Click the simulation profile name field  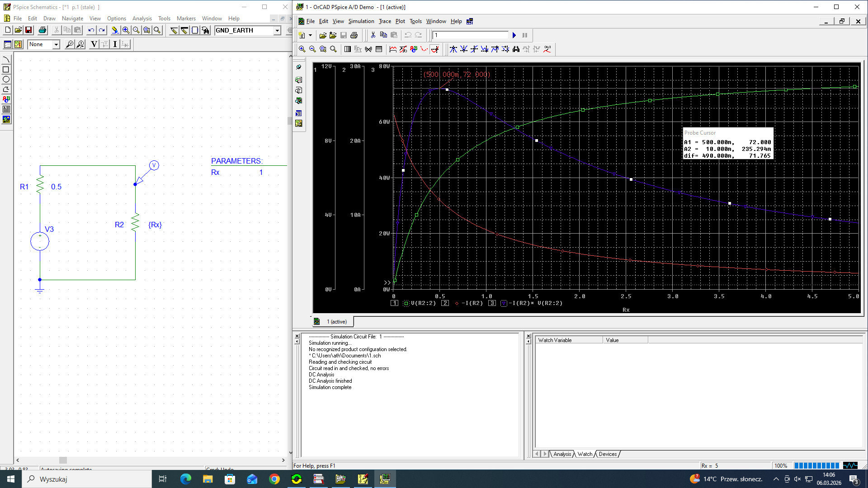click(470, 35)
